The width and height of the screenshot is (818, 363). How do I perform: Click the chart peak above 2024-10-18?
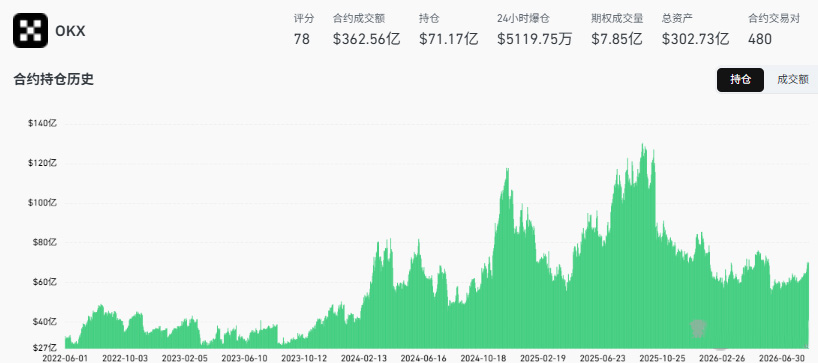coord(507,170)
